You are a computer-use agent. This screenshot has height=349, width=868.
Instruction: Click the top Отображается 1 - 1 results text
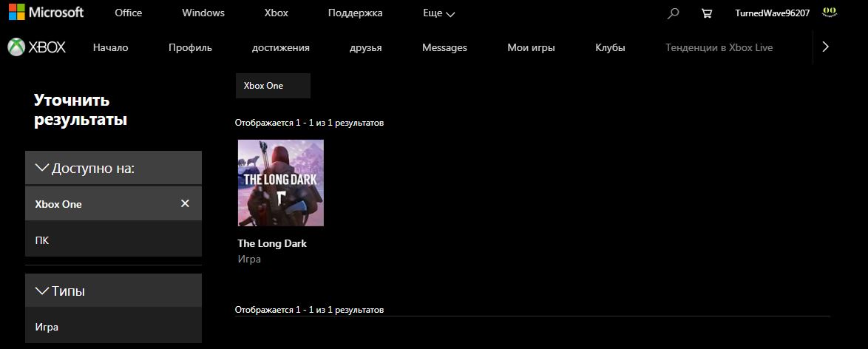309,123
